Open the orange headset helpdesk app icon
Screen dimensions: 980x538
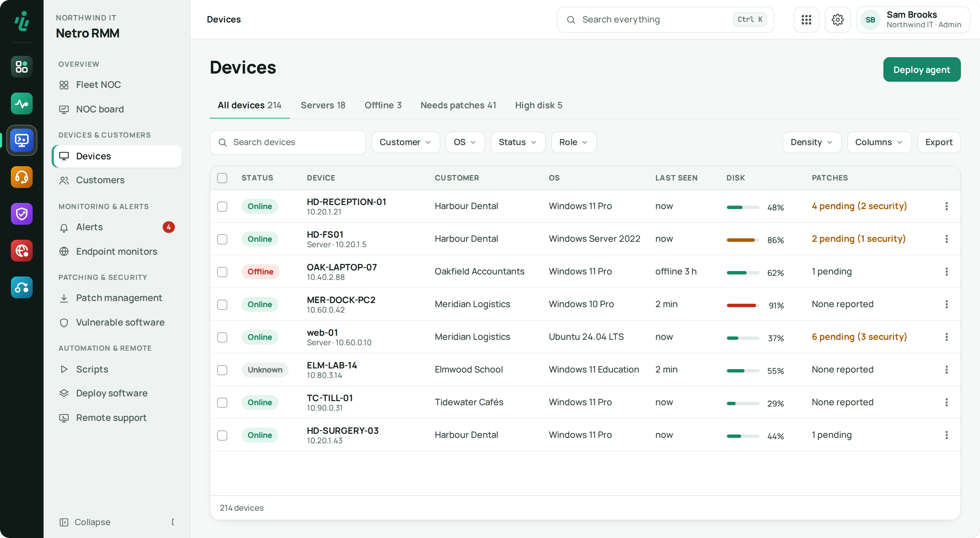(x=22, y=177)
